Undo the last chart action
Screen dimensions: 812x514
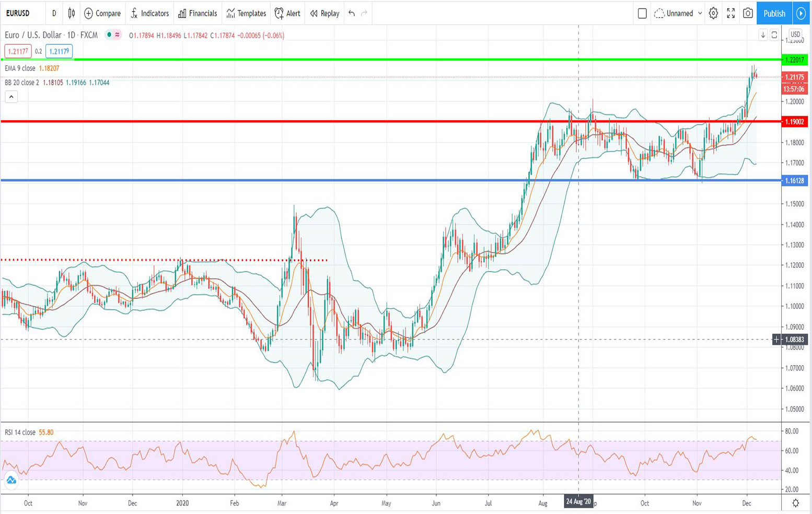[x=352, y=14]
